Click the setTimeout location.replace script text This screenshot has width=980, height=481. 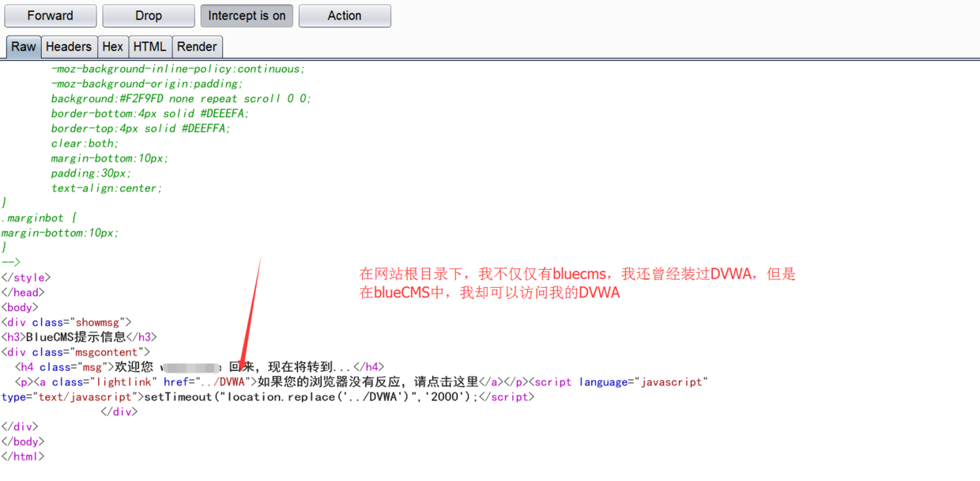(311, 397)
